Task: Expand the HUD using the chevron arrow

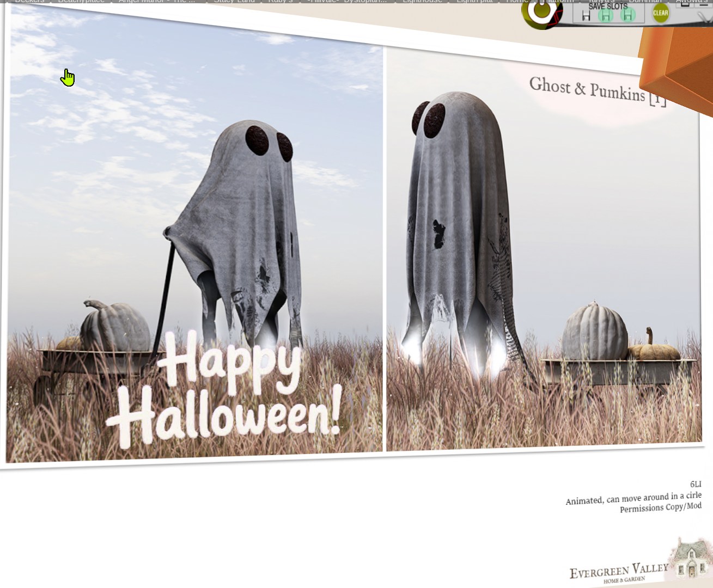Action: point(705,17)
